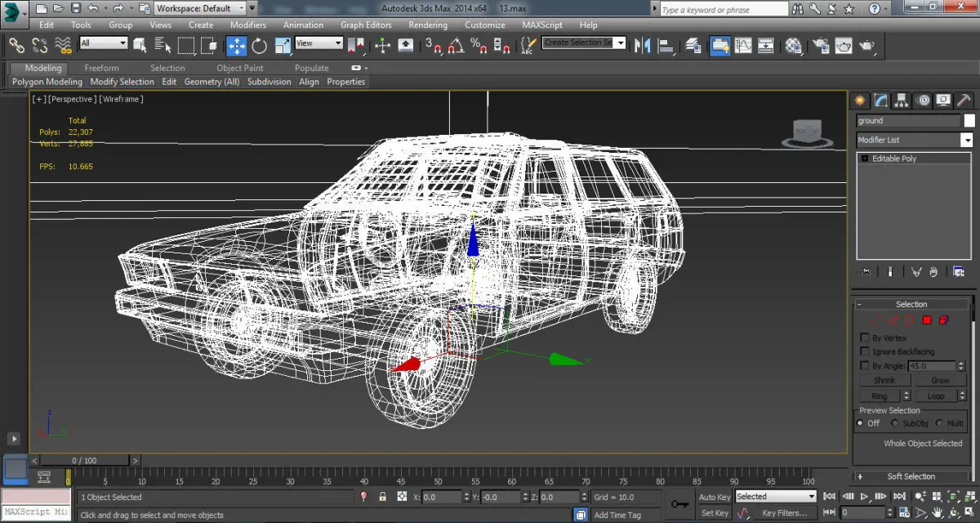The width and height of the screenshot is (980, 523).
Task: Click the Auto Key button
Action: (715, 497)
